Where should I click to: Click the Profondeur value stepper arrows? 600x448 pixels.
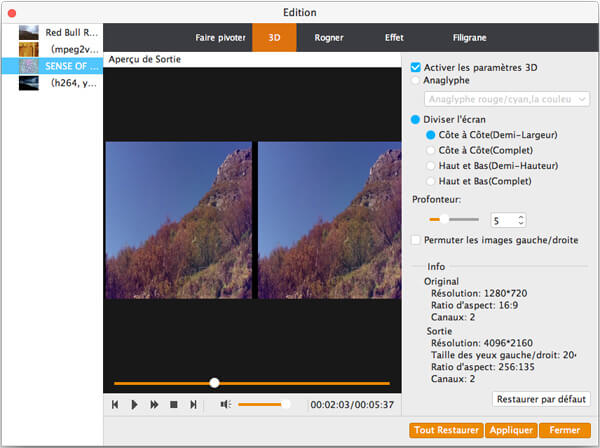tap(521, 219)
